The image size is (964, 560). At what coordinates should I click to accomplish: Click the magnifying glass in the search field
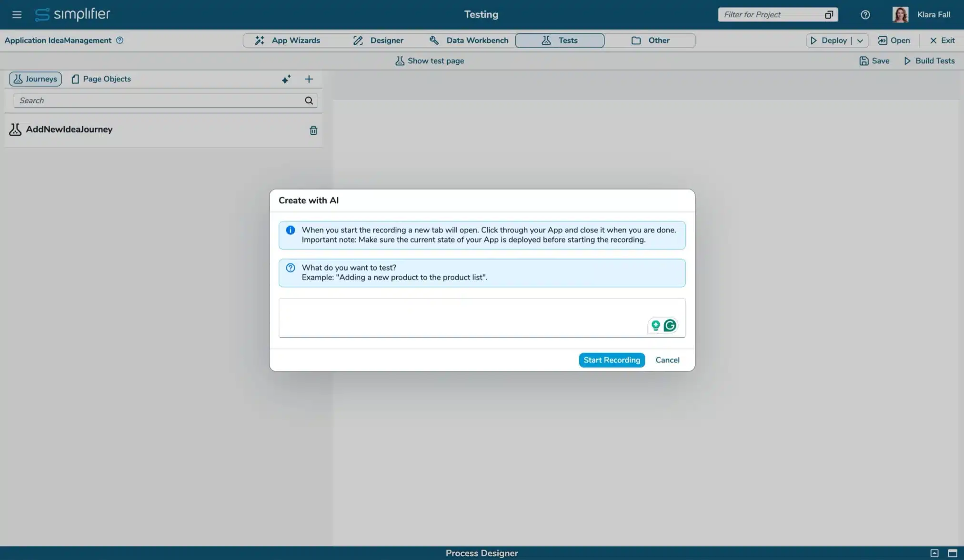[309, 100]
